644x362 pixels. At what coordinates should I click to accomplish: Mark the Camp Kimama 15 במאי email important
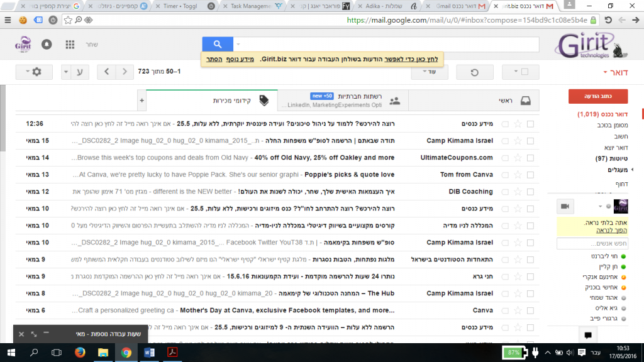coord(505,141)
